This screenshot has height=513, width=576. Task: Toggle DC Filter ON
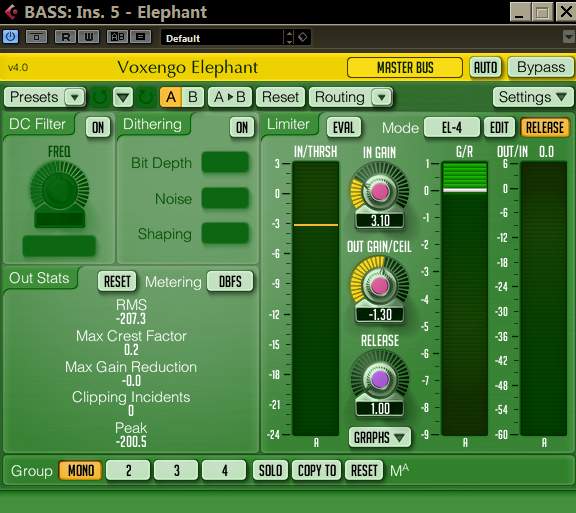click(x=98, y=128)
